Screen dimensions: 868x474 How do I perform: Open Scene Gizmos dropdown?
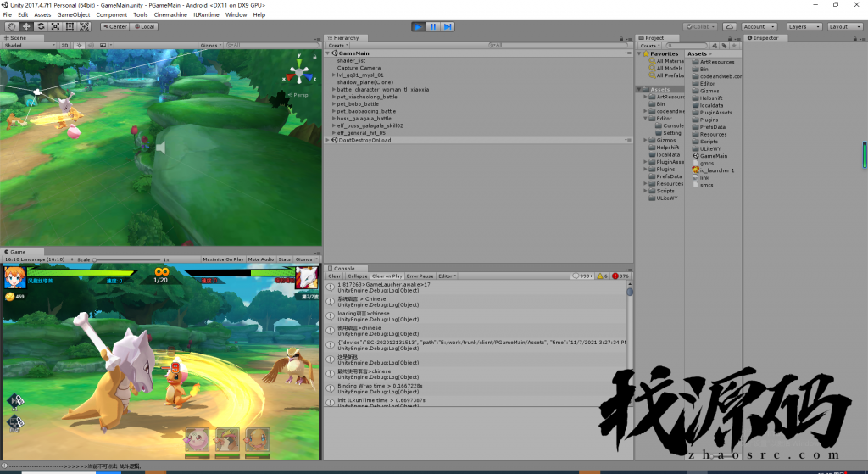click(x=210, y=46)
